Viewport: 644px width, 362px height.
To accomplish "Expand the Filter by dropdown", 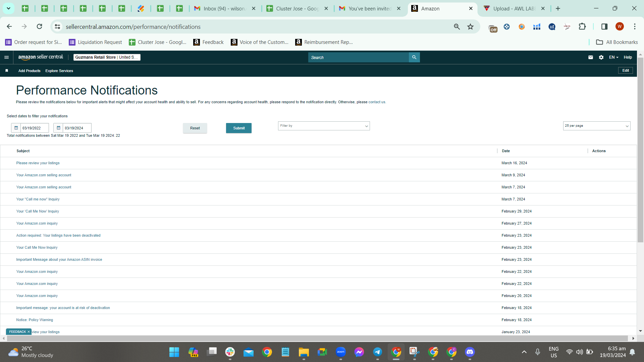I will click(324, 126).
